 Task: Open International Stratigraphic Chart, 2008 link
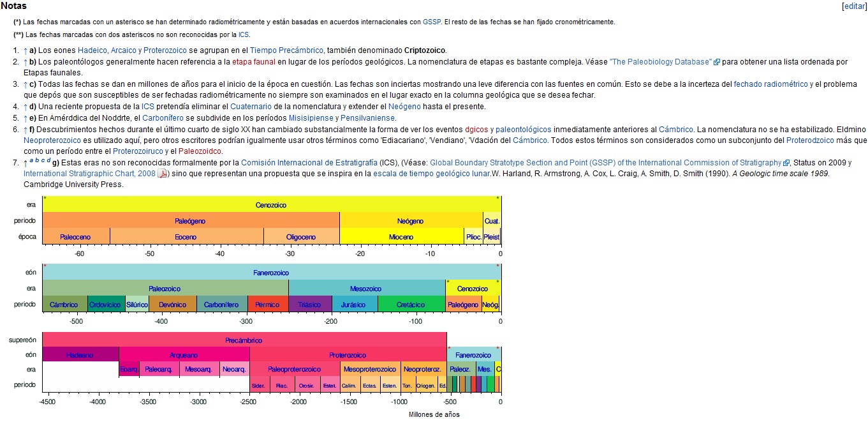(90, 173)
